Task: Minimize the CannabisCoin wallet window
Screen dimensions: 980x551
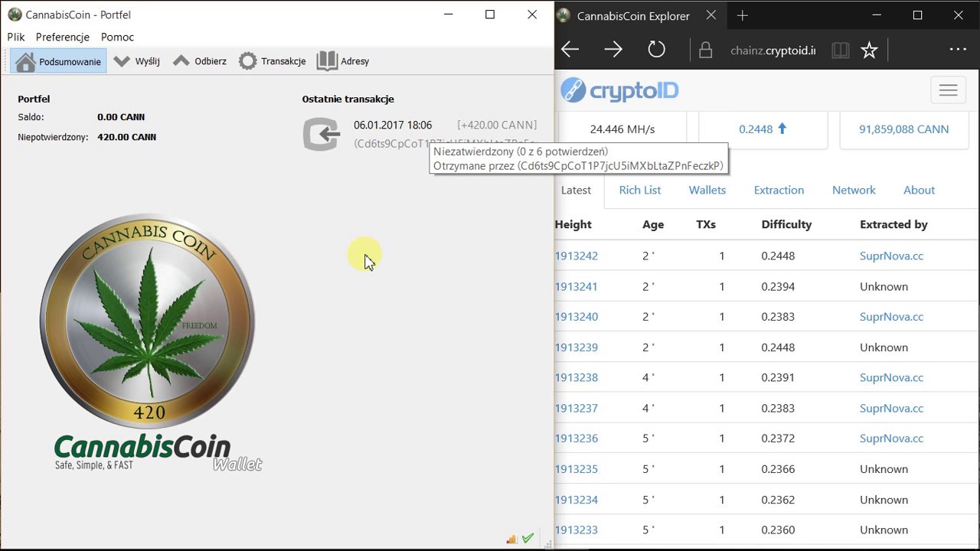Action: (x=448, y=15)
